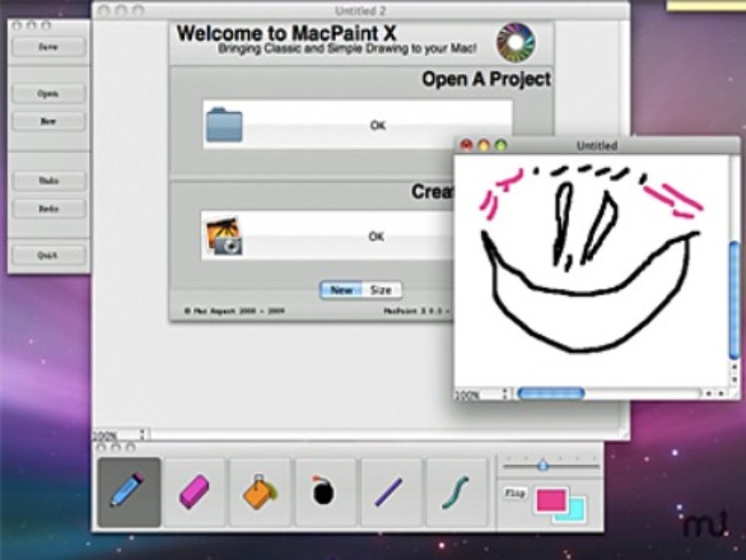Click the Untitled window title text
This screenshot has width=746, height=560.
click(598, 146)
